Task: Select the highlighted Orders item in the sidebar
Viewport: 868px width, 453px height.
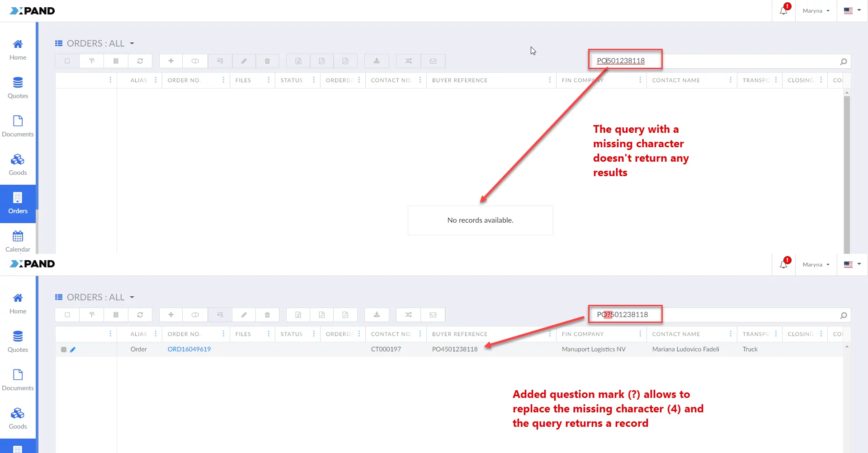Action: click(x=18, y=204)
